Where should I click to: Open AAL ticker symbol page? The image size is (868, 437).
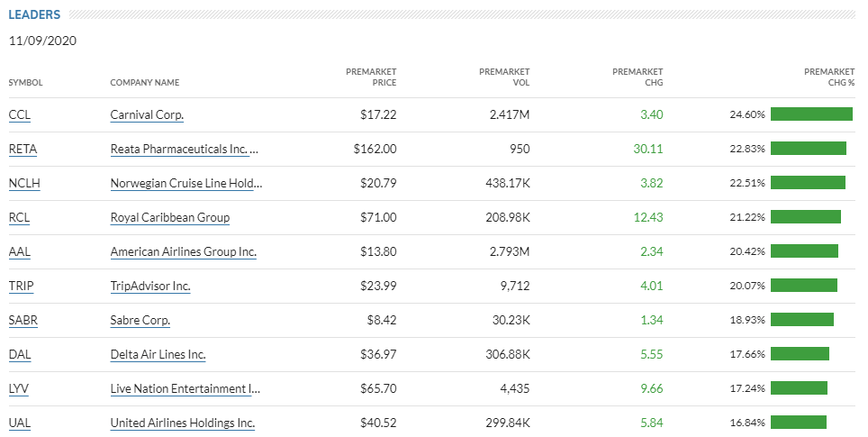click(19, 252)
